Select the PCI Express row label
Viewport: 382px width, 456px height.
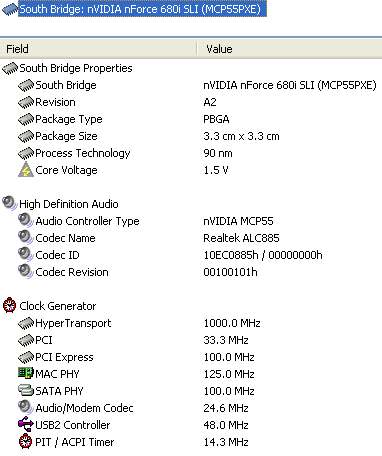point(64,357)
